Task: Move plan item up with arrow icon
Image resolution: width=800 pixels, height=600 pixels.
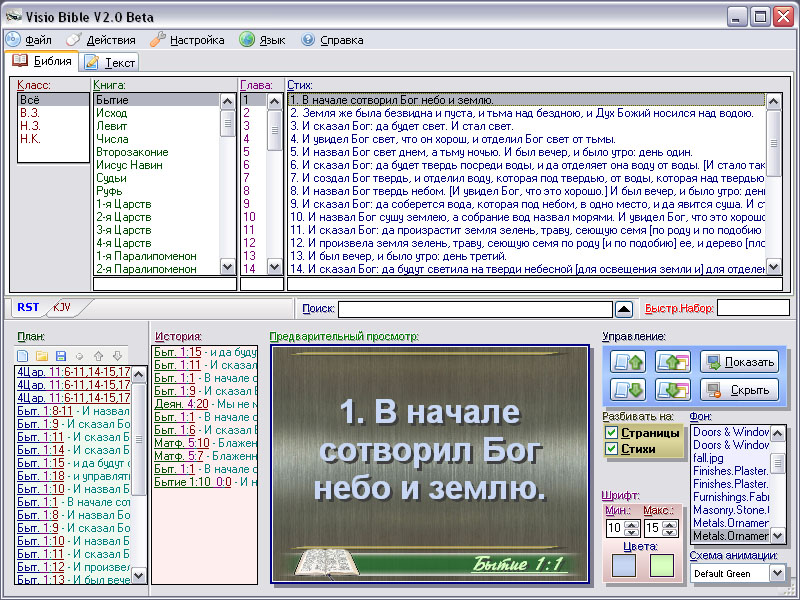Action: [x=98, y=355]
